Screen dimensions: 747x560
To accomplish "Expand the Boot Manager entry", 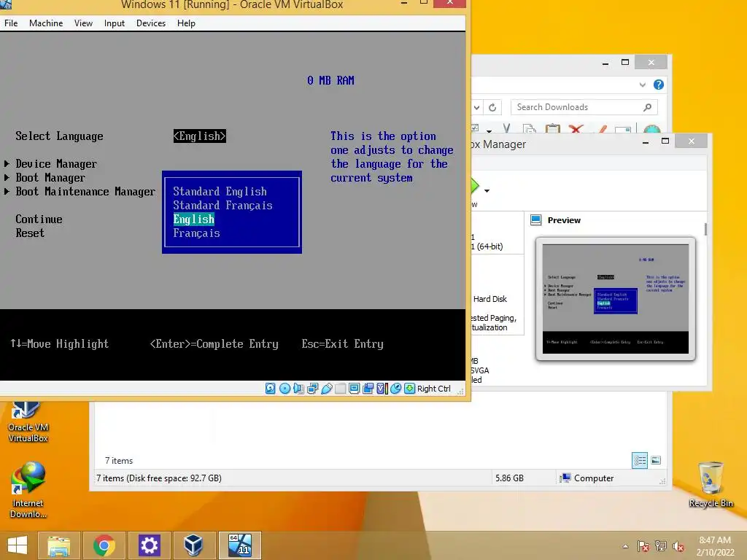I will click(x=50, y=178).
